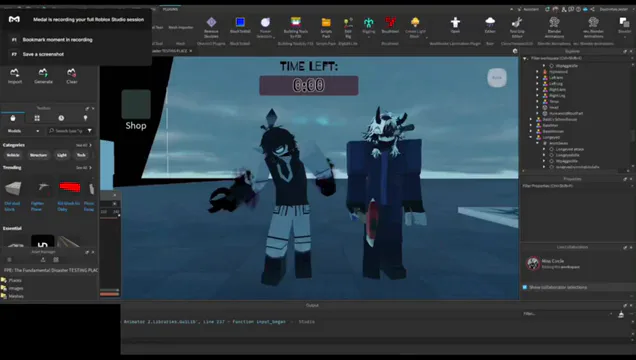Switch to the Toolbox Inventory grid tab
Viewport: 636px width, 360px height.
click(x=37, y=118)
